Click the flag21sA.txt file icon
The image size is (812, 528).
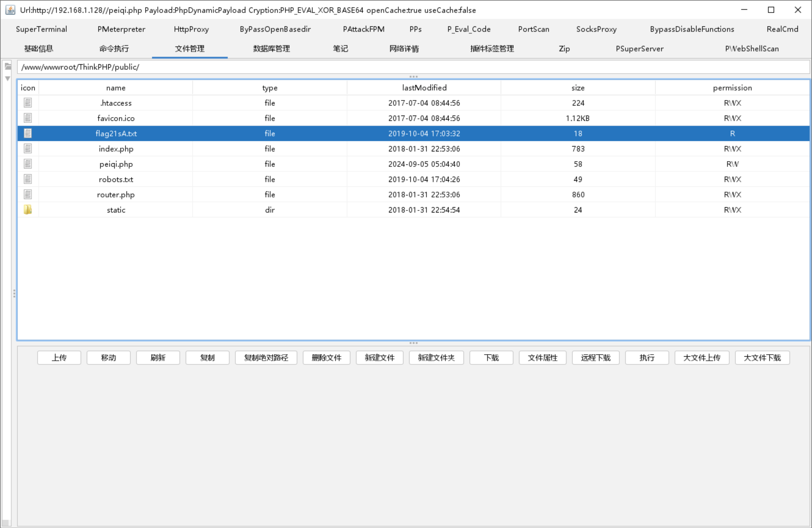tap(28, 134)
